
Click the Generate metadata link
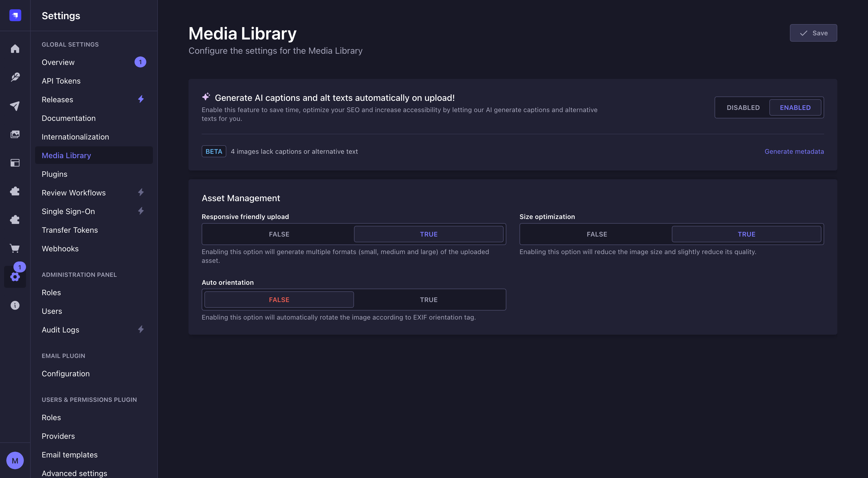pos(794,151)
